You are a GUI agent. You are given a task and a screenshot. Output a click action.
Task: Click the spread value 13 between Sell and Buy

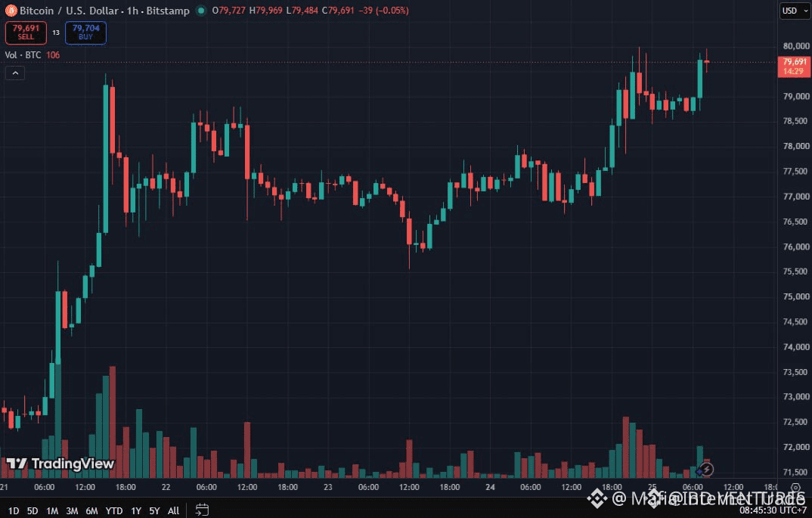(x=56, y=33)
